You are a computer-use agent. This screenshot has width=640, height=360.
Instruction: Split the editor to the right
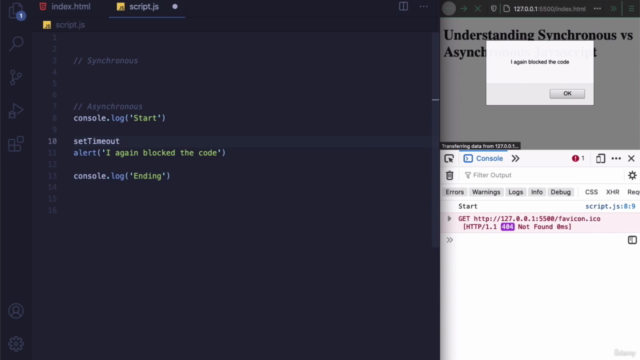(x=403, y=7)
